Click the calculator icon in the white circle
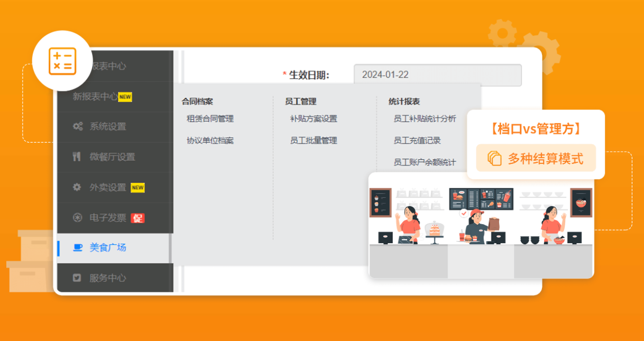The height and width of the screenshot is (341, 644). click(62, 61)
